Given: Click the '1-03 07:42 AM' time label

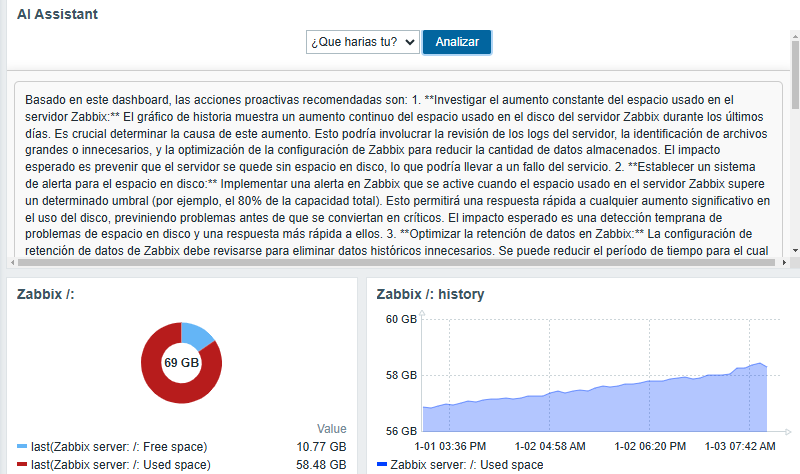Looking at the screenshot, I should (x=740, y=446).
